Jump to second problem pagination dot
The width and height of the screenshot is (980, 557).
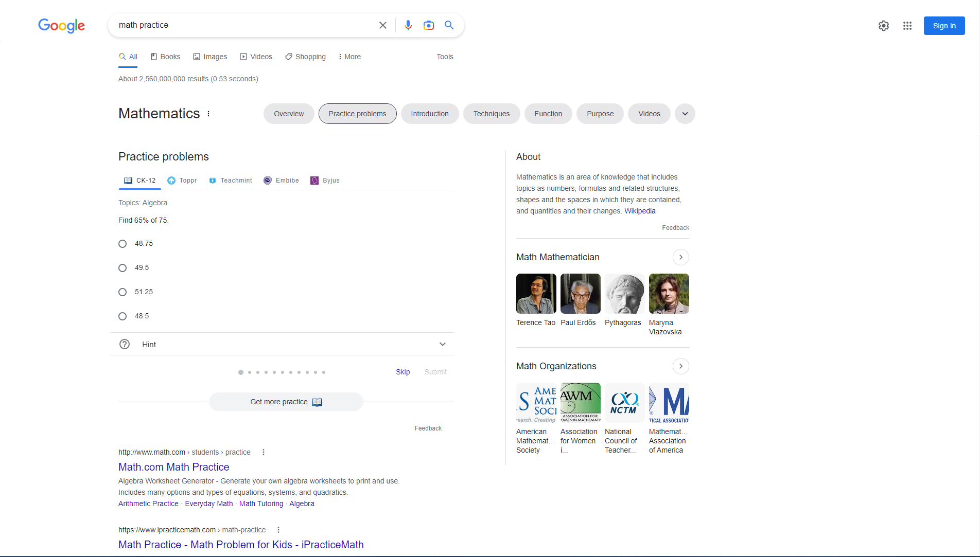[x=250, y=372]
